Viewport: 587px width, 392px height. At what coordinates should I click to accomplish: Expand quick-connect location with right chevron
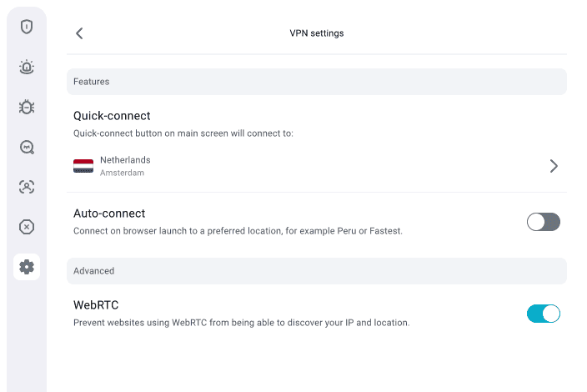point(554,166)
